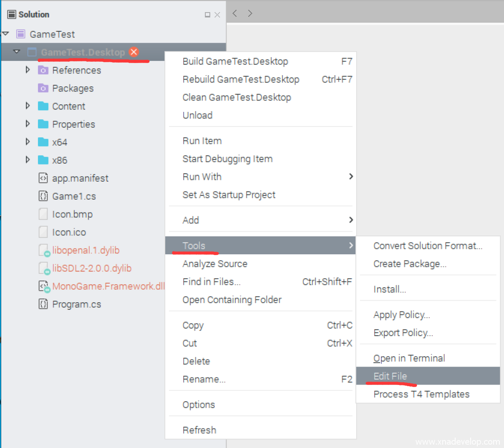
Task: Close the Solution pad
Action: pyautogui.click(x=217, y=15)
